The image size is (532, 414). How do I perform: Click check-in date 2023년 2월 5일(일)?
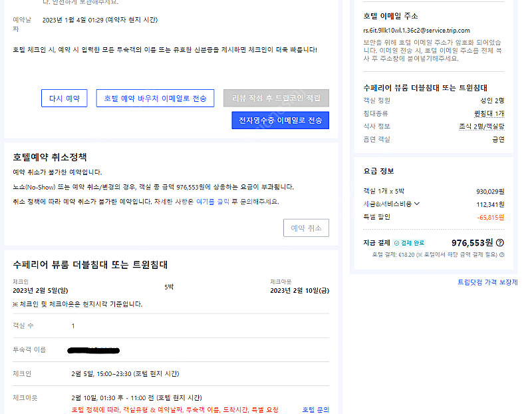(41, 290)
